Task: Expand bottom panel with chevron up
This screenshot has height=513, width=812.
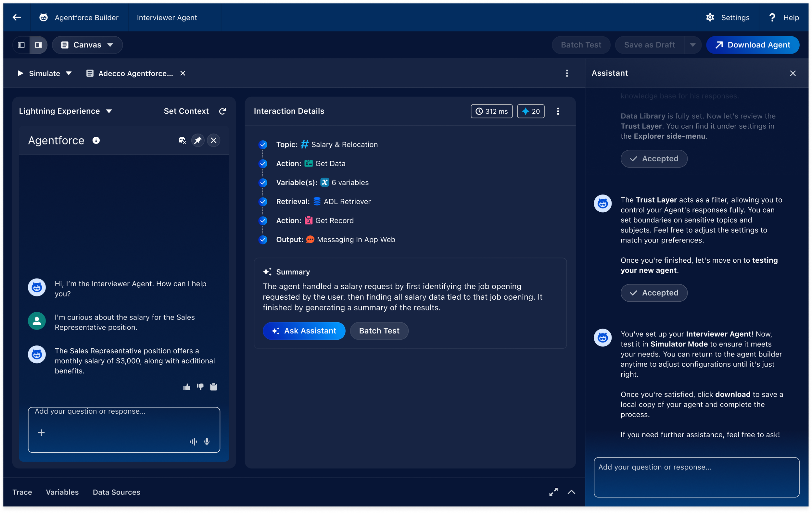Action: (x=571, y=492)
